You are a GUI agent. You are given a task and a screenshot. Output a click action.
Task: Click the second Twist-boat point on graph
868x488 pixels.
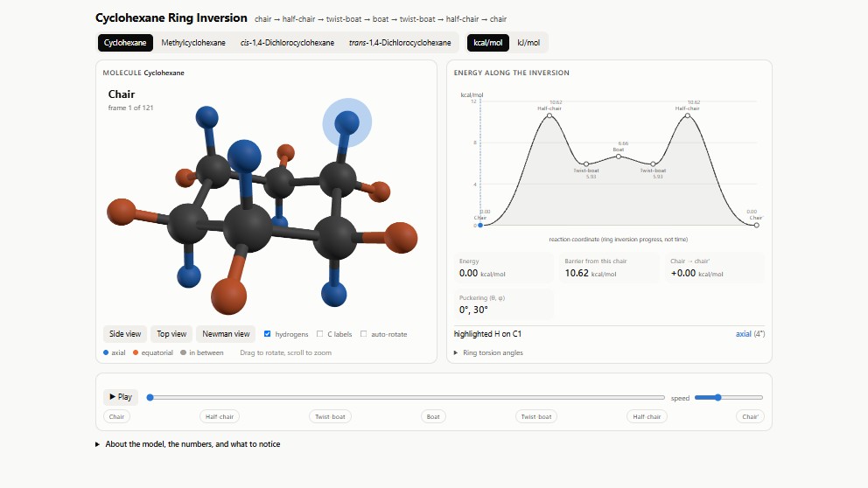[x=654, y=164]
